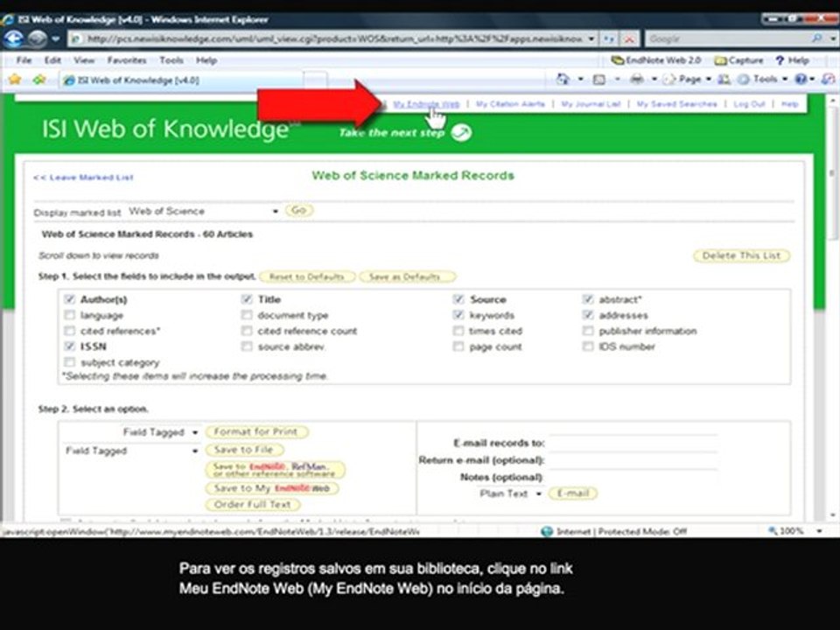Click the Save to File button
Viewport: 840px width, 630px height.
244,450
